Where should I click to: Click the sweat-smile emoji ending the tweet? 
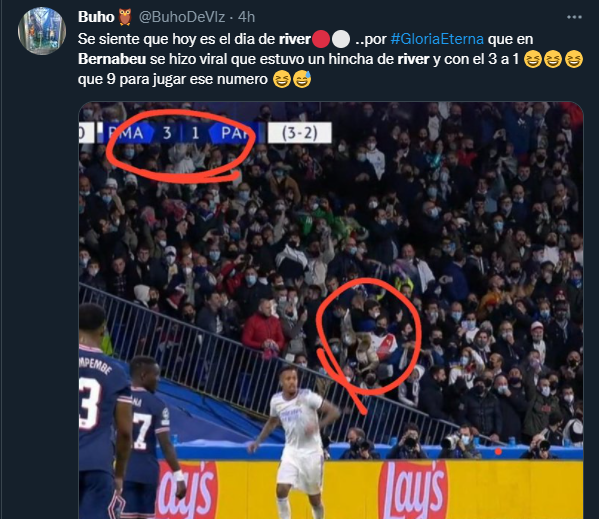(x=302, y=79)
